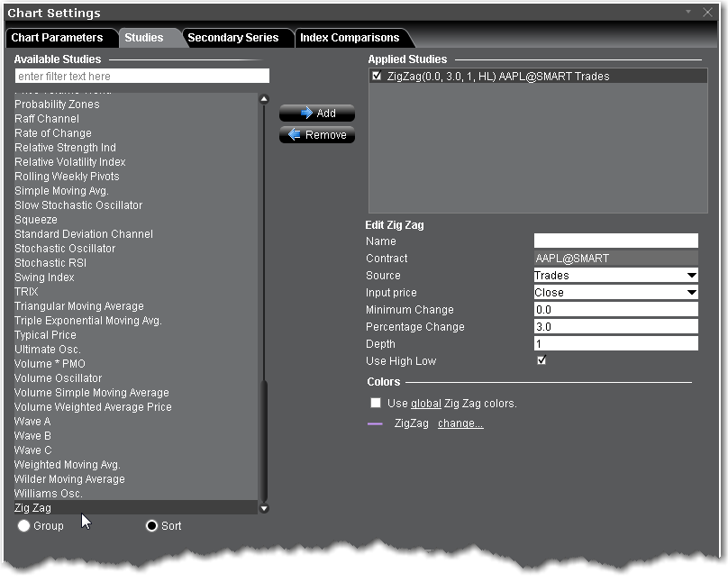
Task: Click the studies filter text field
Action: pos(141,77)
